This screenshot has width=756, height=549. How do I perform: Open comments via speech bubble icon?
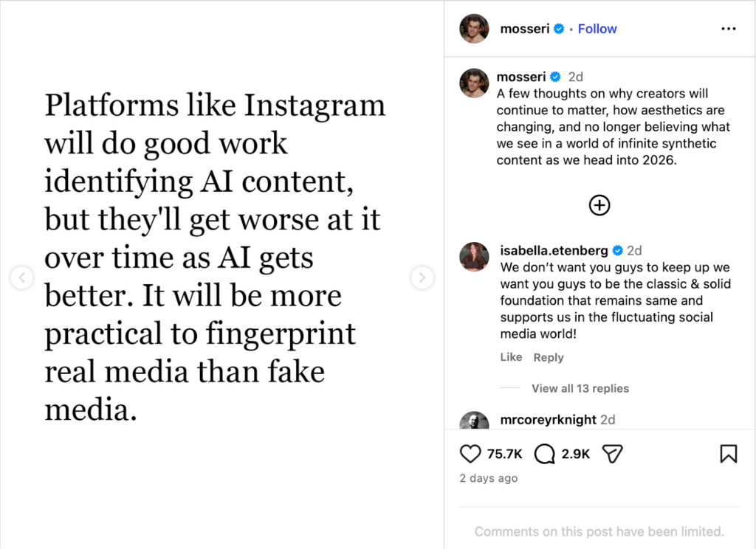(544, 454)
